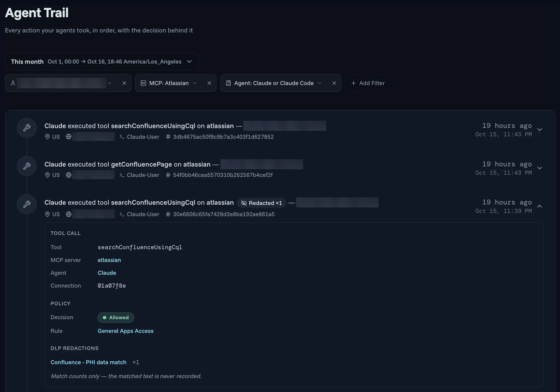Open the This month date range dropdown

[102, 62]
